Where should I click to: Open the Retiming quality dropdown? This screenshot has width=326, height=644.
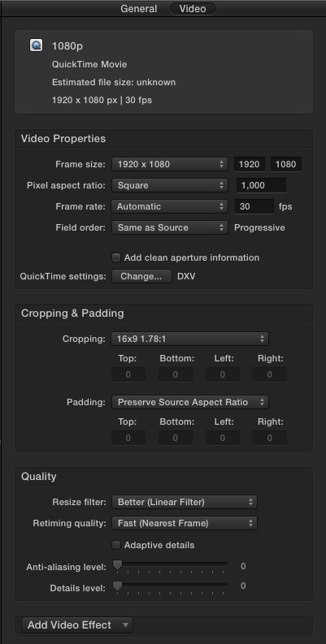(185, 523)
